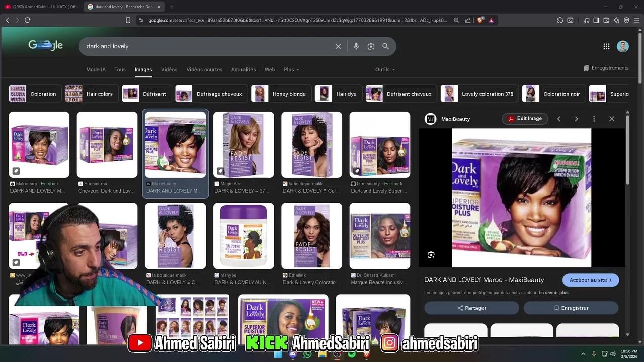644x362 pixels.
Task: Reload the page with the refresh icon
Action: pyautogui.click(x=27, y=20)
